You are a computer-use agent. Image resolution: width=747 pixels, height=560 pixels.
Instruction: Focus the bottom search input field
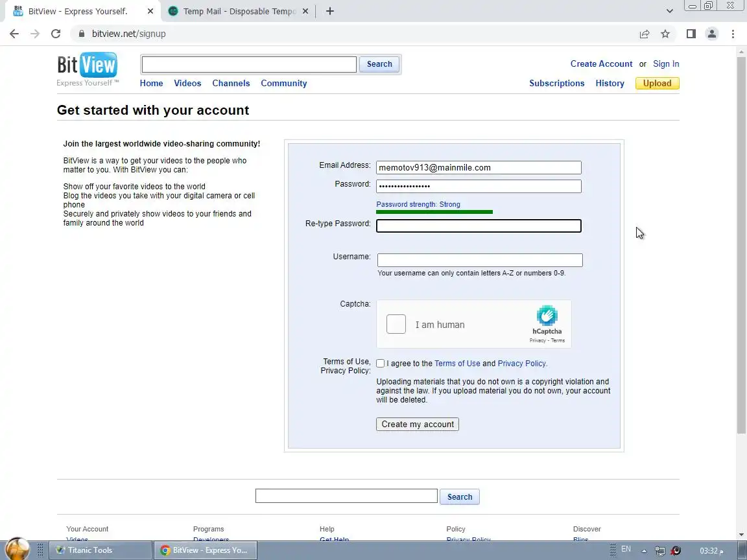(346, 496)
